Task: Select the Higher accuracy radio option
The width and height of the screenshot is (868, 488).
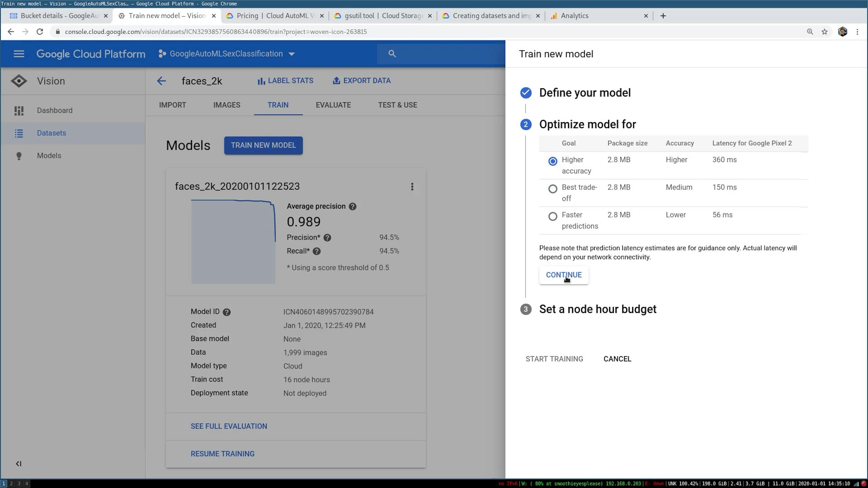Action: coord(553,161)
